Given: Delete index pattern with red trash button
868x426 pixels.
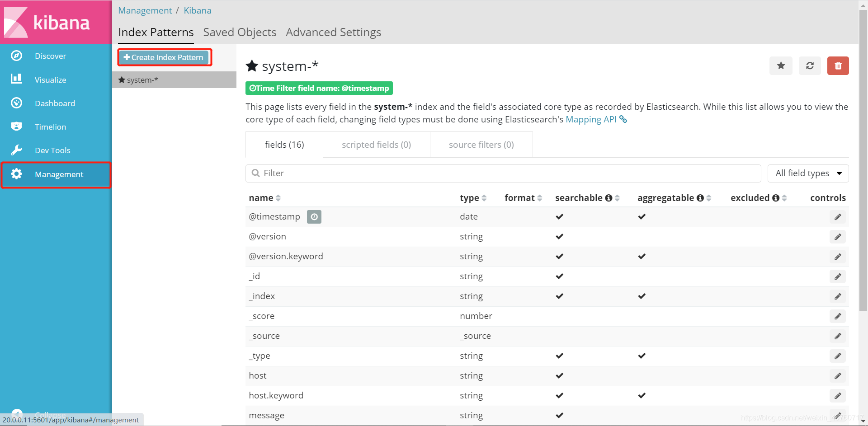Looking at the screenshot, I should (x=838, y=66).
